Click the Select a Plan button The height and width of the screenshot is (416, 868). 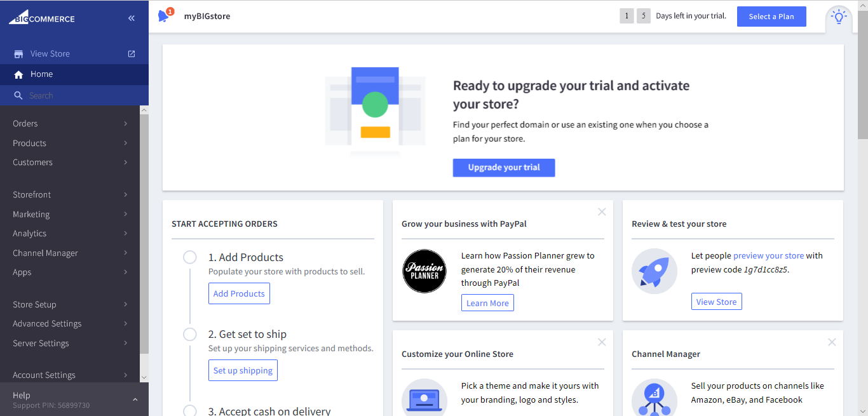[x=771, y=17]
